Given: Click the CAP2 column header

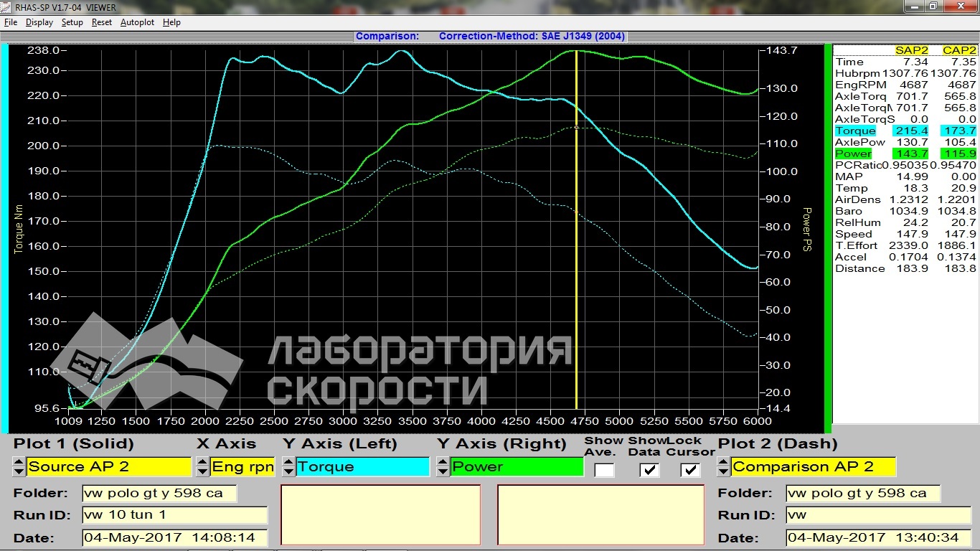Looking at the screenshot, I should (959, 50).
